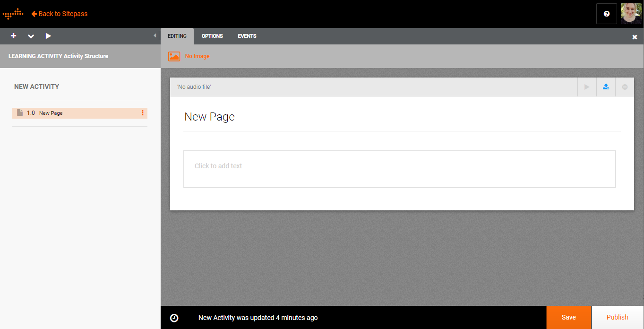Collapse the sidebar with left arrow
The image size is (644, 329).
155,36
